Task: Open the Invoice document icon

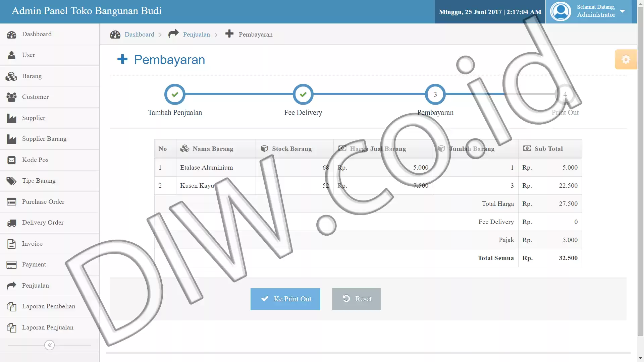Action: [x=11, y=244]
